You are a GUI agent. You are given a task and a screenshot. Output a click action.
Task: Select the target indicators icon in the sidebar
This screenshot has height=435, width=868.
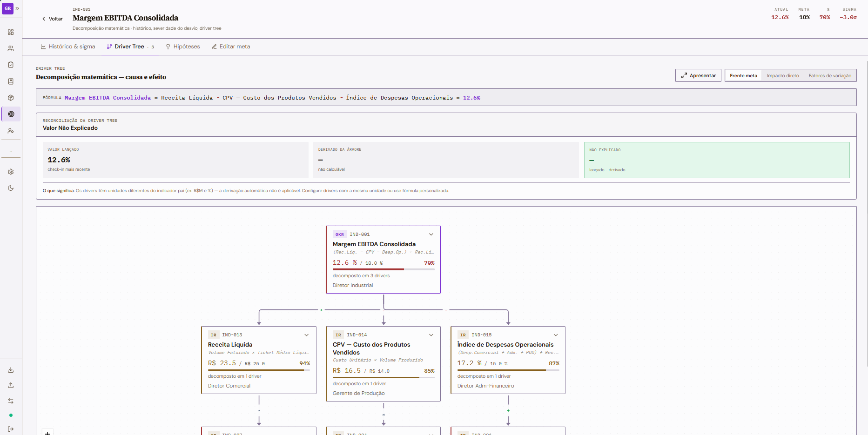(11, 114)
